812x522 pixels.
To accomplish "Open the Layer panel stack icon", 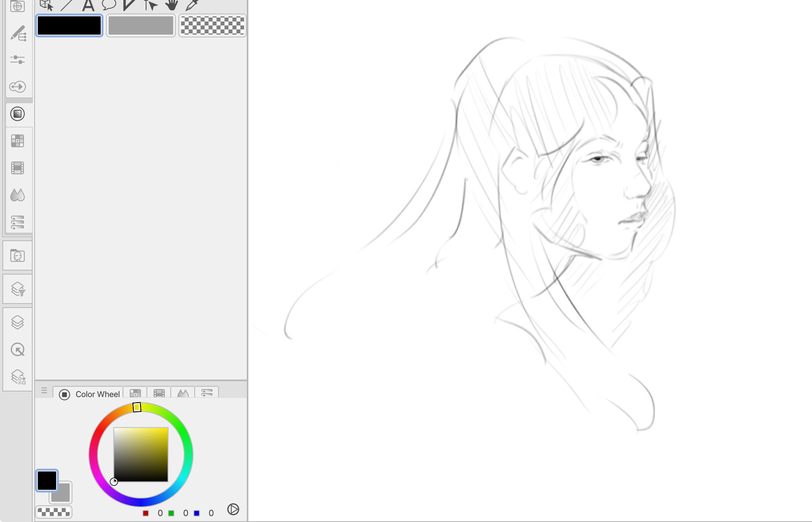I will 18,322.
